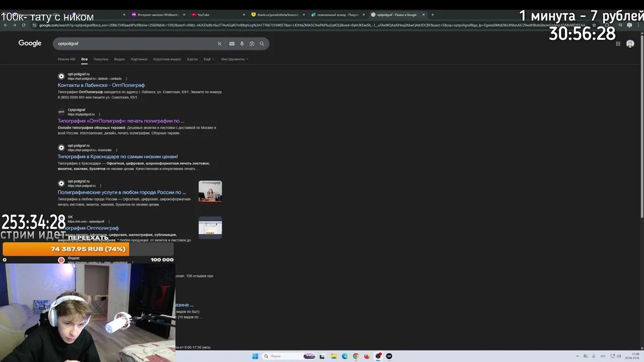Go to Google home via logo
This screenshot has height=362, width=644.
(x=30, y=43)
